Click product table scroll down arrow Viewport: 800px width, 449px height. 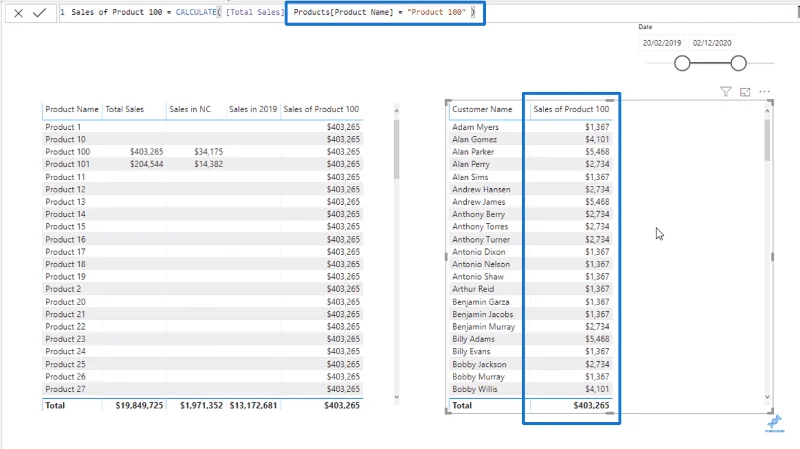coord(396,397)
